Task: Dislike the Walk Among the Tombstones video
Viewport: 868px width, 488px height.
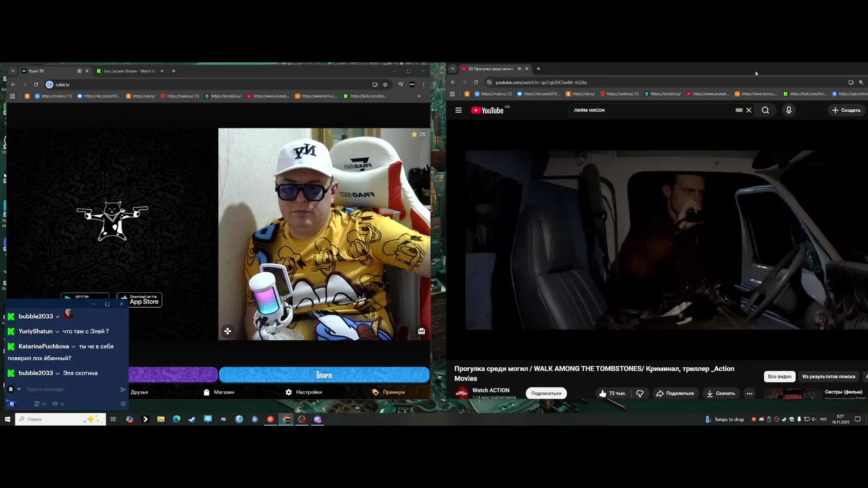Action: coord(639,393)
